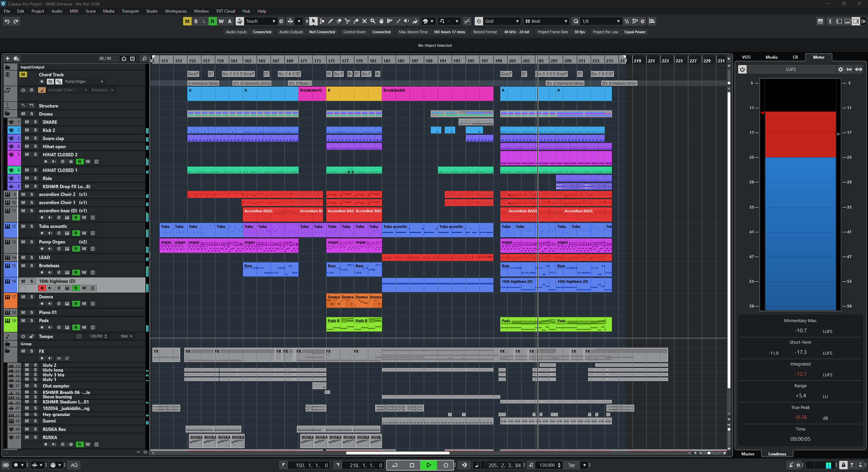Click the Find Tracks search icon
Image resolution: width=868 pixels, height=472 pixels.
pyautogui.click(x=144, y=59)
